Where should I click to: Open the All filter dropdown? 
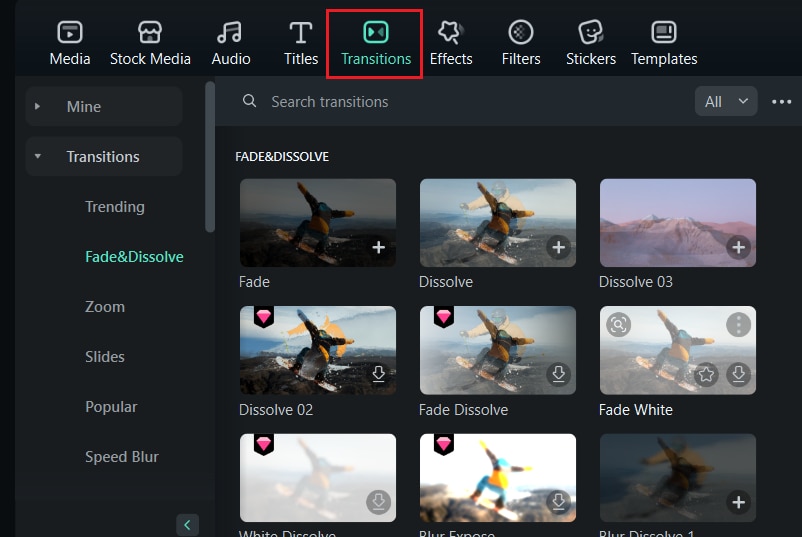725,101
